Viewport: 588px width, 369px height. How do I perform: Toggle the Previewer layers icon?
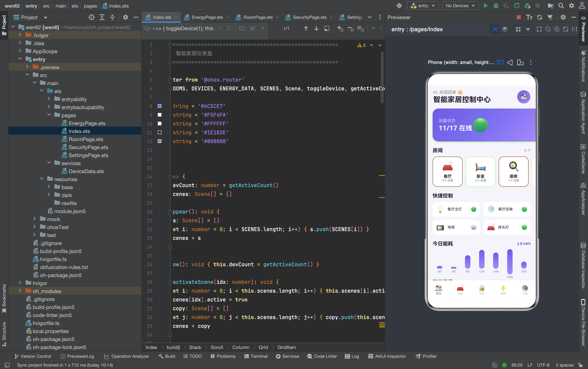505,29
